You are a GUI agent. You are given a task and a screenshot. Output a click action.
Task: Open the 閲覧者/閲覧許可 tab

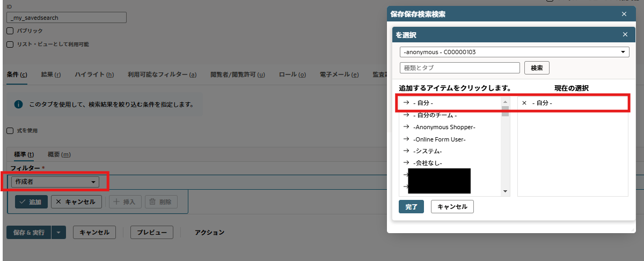[x=238, y=74]
